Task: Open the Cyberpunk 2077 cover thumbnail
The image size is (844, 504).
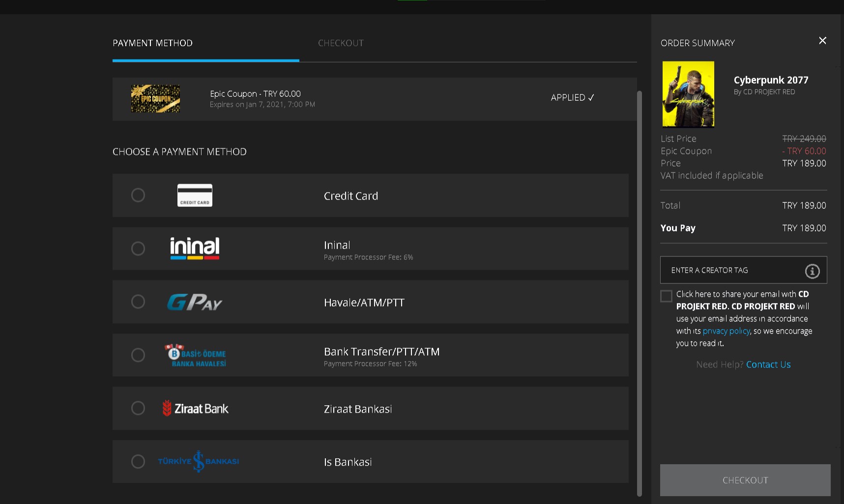Action: coord(688,94)
